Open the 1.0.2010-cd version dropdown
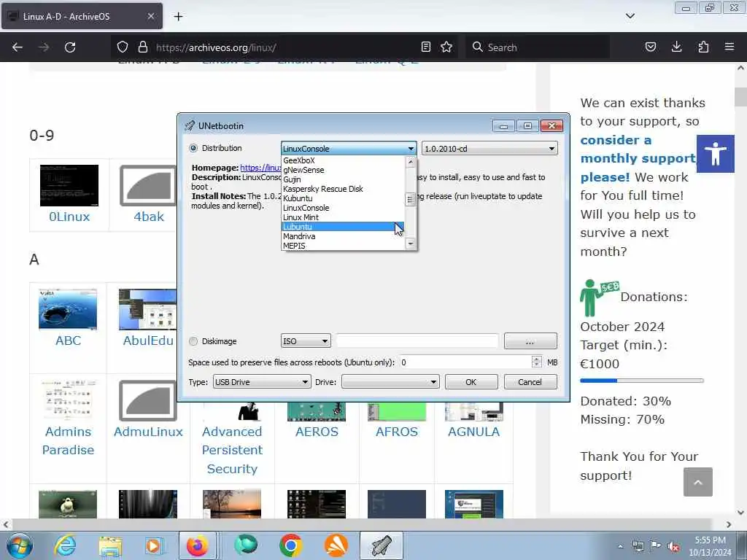 click(x=489, y=149)
